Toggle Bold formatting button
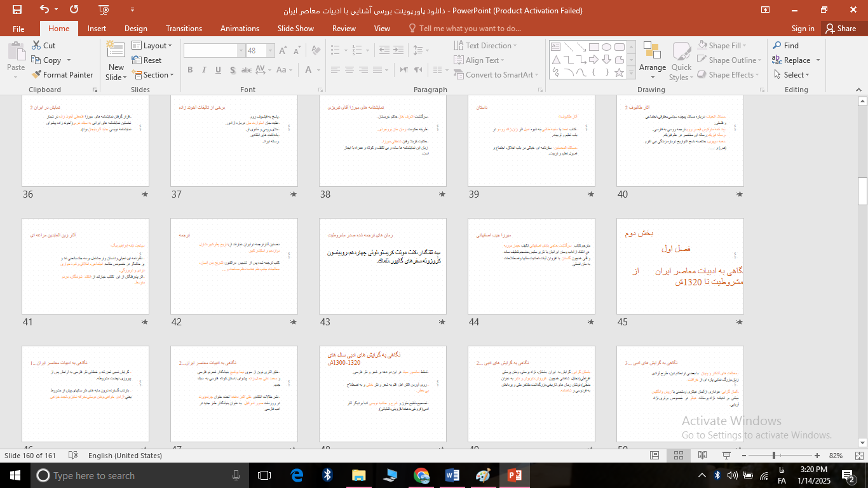The image size is (868, 488). pyautogui.click(x=190, y=70)
